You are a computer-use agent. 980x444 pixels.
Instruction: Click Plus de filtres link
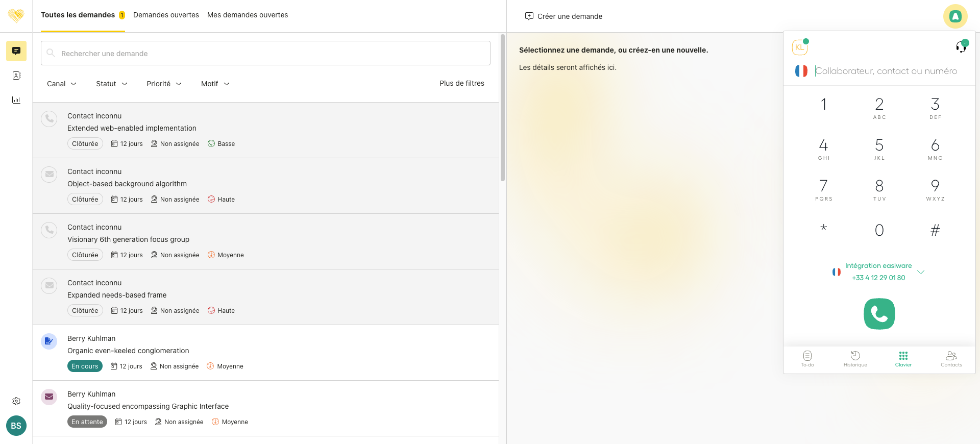point(461,83)
